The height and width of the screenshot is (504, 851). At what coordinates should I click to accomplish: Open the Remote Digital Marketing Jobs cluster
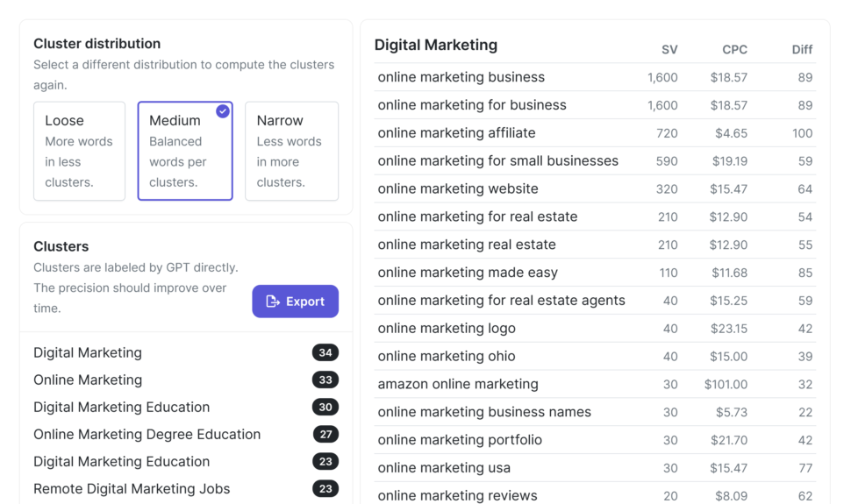click(186, 489)
